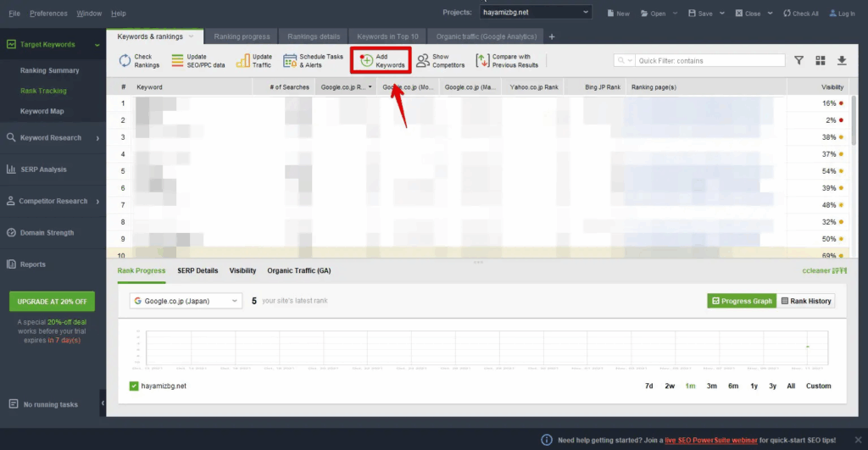The image size is (868, 450).
Task: Open the Google.co.jp (Japan) search engine dropdown
Action: coord(186,301)
